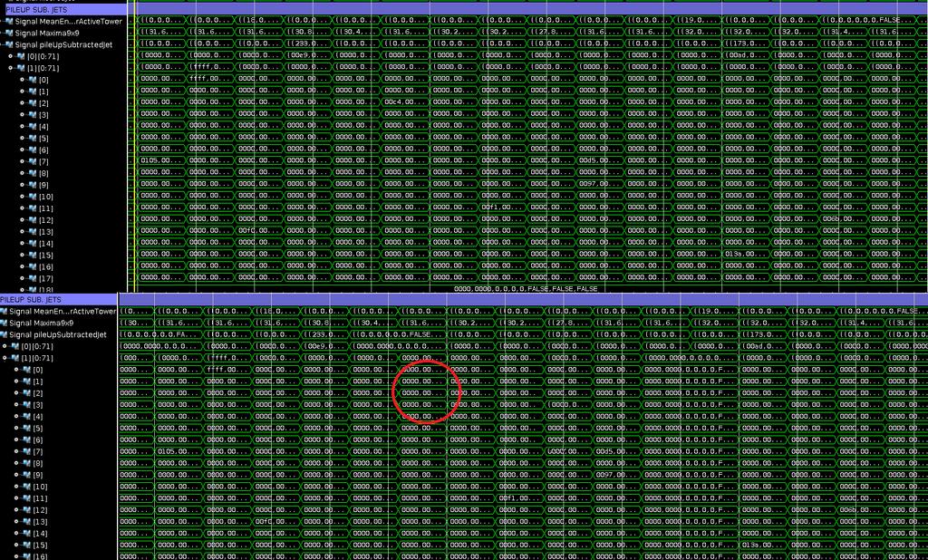Image resolution: width=928 pixels, height=560 pixels.
Task: Click the Signal Maxima9x9 icon in upper pane
Action: point(9,34)
